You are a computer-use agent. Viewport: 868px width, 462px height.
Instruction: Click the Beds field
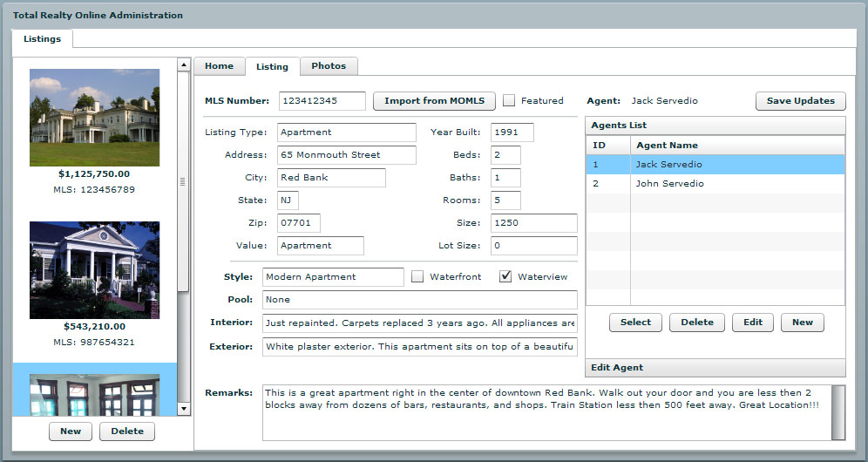point(505,155)
